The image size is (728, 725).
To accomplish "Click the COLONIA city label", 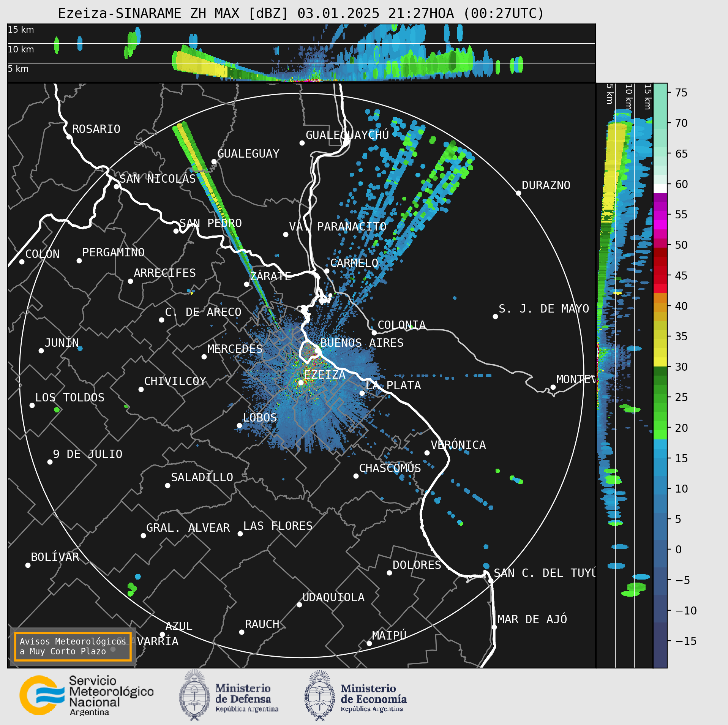I will click(x=401, y=325).
